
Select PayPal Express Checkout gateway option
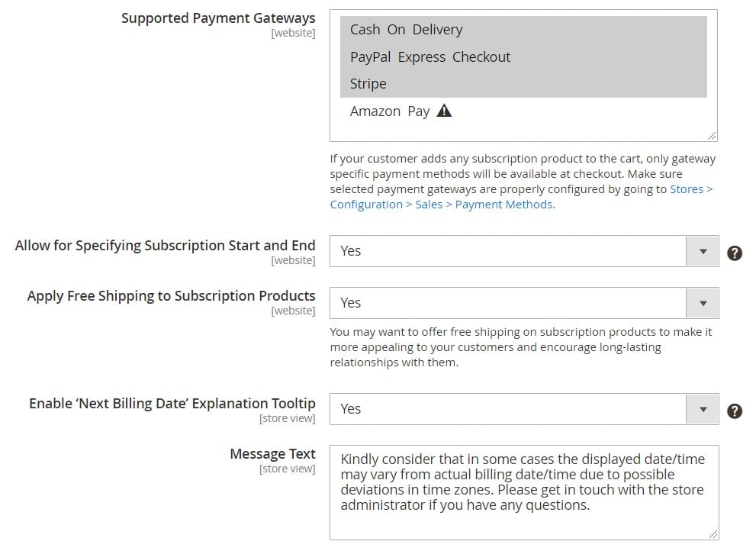coord(523,57)
